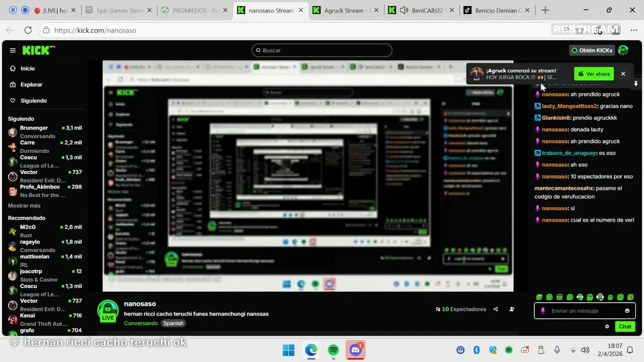Switch to Benicio Demian TikTok tab
This screenshot has width=644, height=362.
coord(497,10)
